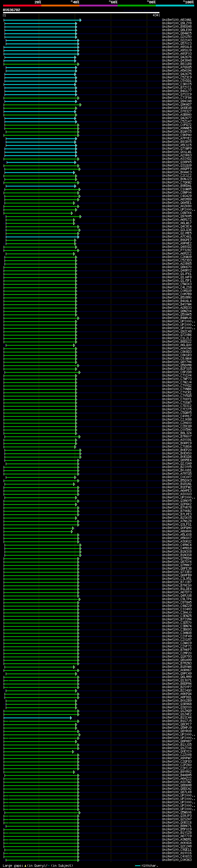Click the purple ~60% identity color key
The image size is (197, 868).
99,6
